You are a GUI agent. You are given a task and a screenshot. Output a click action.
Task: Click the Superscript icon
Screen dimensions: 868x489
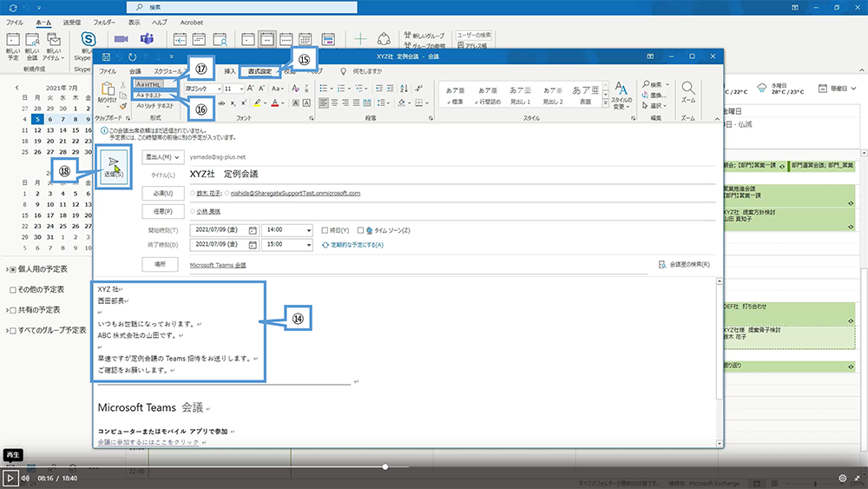244,103
